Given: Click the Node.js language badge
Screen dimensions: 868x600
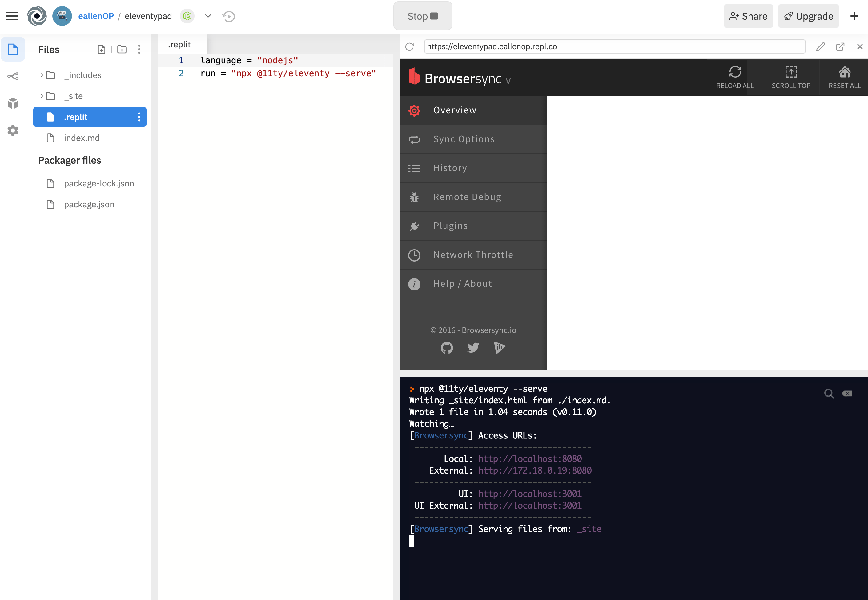Looking at the screenshot, I should 187,16.
